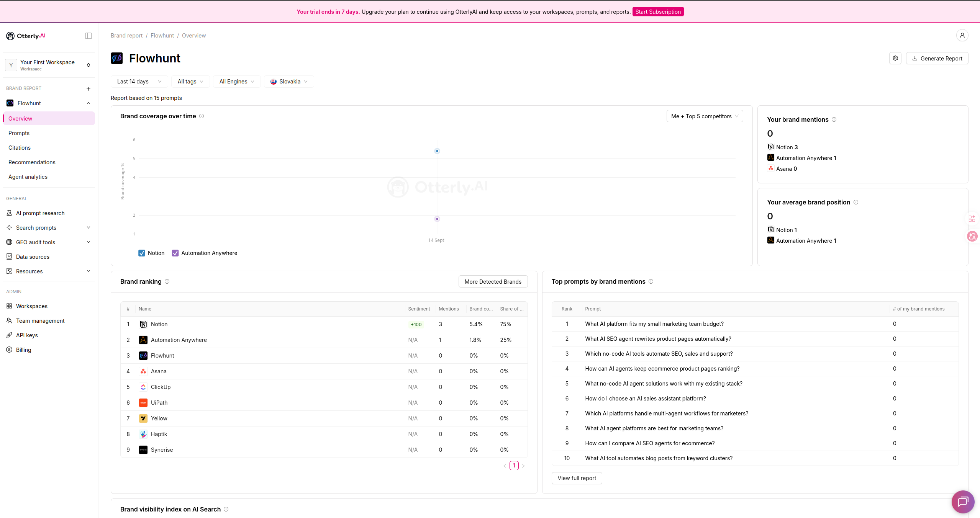Open the Workspaces admin page
Viewport: 980px width, 518px height.
coord(49,306)
